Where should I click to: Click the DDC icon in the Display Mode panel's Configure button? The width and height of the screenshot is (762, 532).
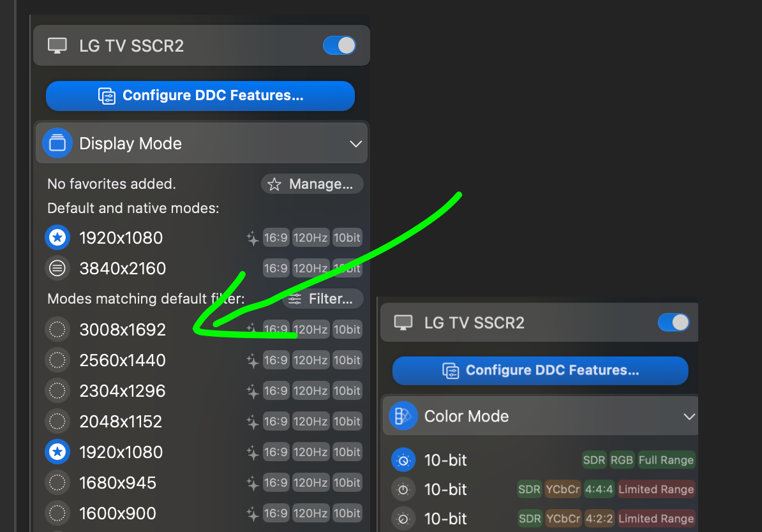(x=107, y=96)
